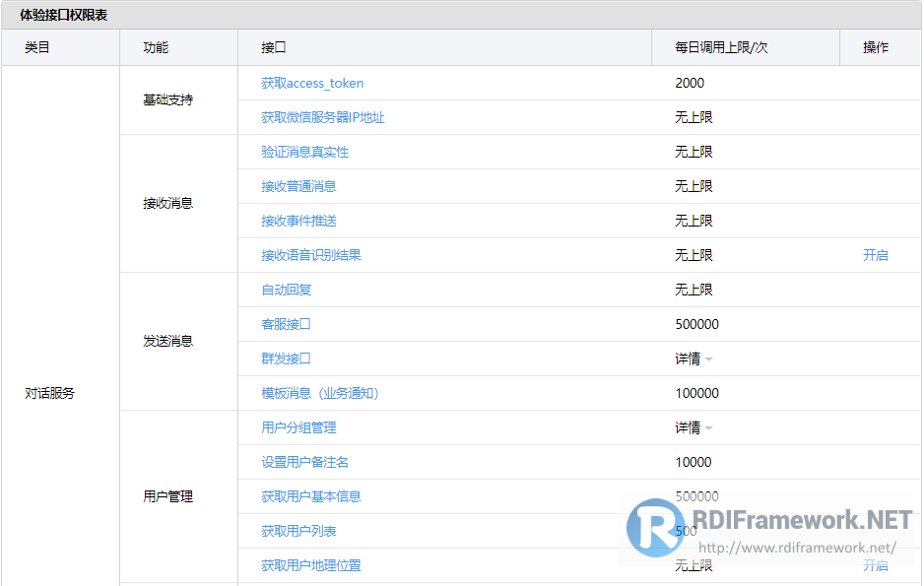Click the 客服接口 link
Viewport: 924px width, 586px height.
286,325
